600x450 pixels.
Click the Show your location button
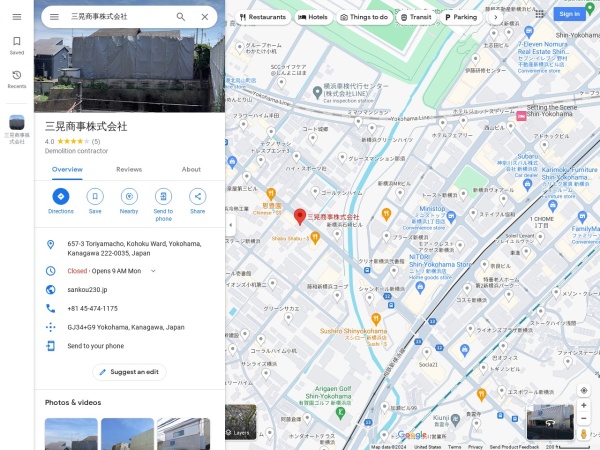tap(584, 390)
